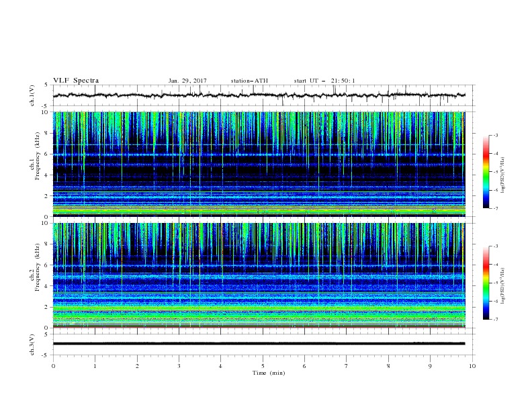Click the "4" tick label on the time axis
Screen dimensions: 532x411
[220, 366]
